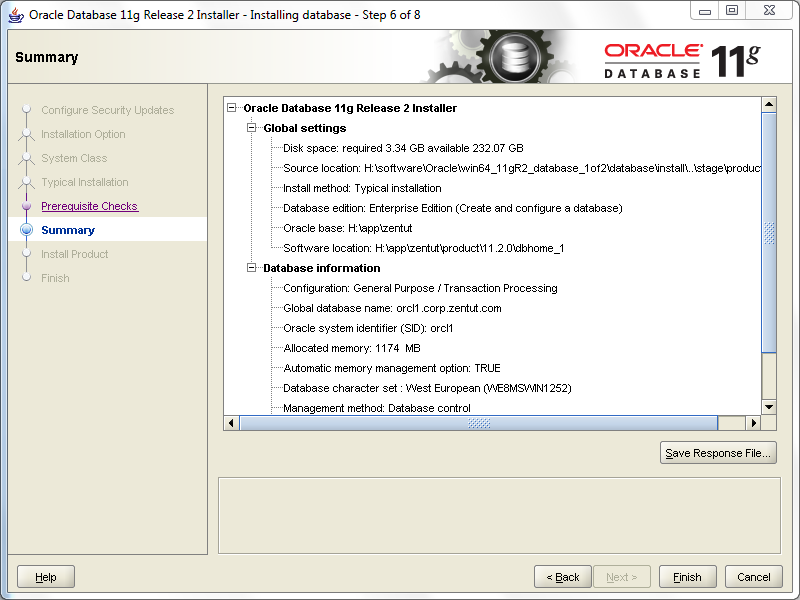The height and width of the screenshot is (600, 800).
Task: Click the horizontal scrollbar thumb
Action: (479, 423)
